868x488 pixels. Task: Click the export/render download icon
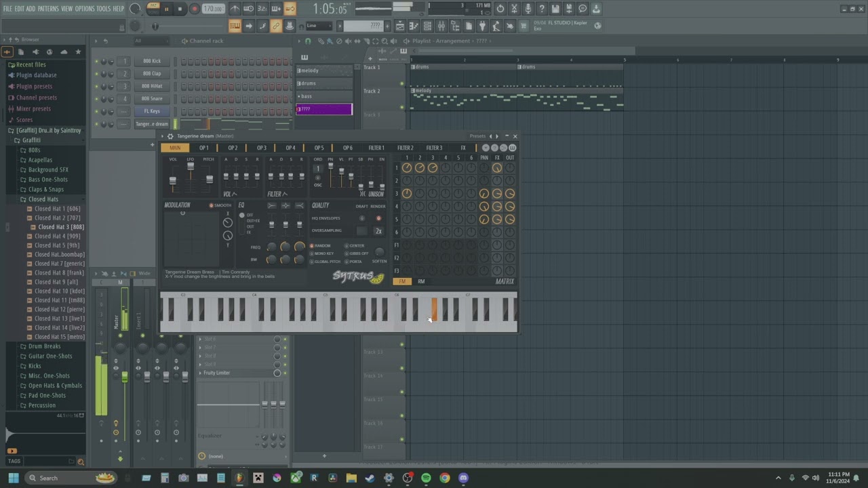click(596, 9)
